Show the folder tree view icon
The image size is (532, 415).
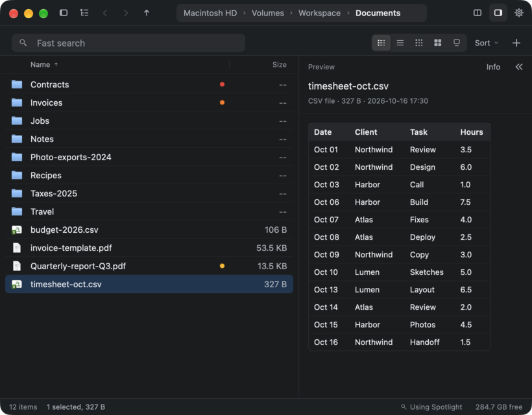pos(84,13)
